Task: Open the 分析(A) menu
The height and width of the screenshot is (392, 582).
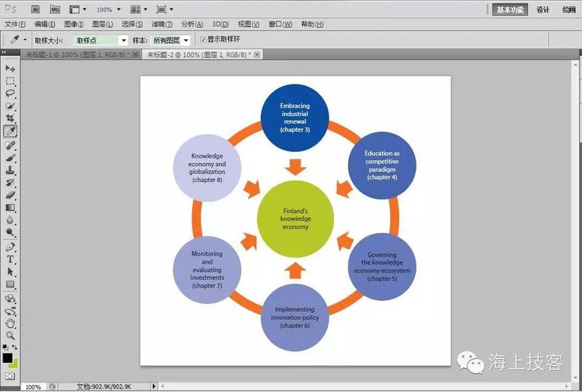Action: [192, 24]
